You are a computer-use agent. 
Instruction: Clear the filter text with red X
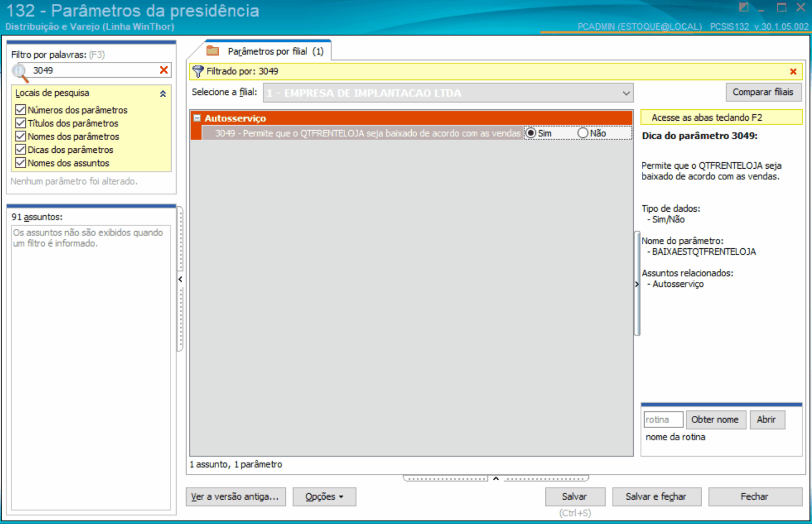click(163, 70)
